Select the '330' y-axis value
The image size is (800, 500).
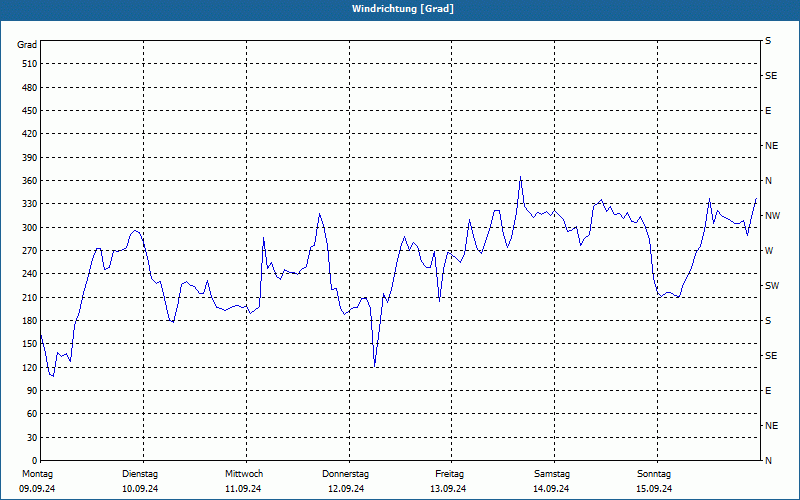click(x=30, y=204)
